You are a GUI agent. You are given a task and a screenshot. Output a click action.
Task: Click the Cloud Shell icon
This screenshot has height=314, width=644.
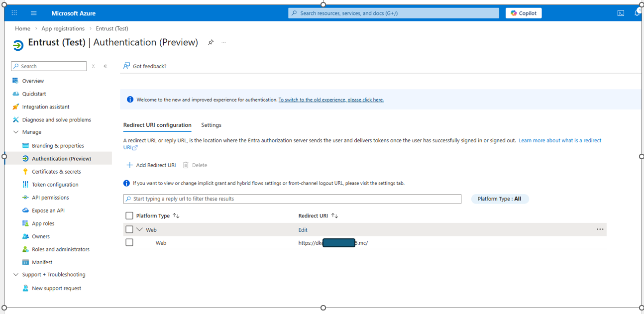[x=621, y=13]
